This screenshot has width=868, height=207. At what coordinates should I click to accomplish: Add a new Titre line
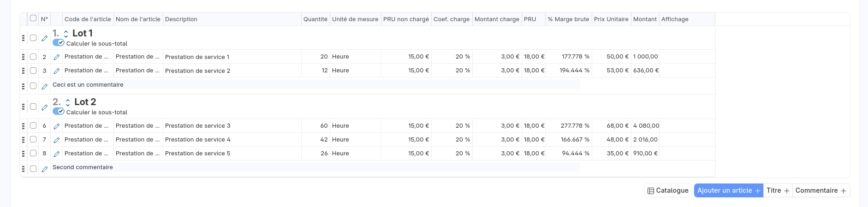(x=778, y=190)
